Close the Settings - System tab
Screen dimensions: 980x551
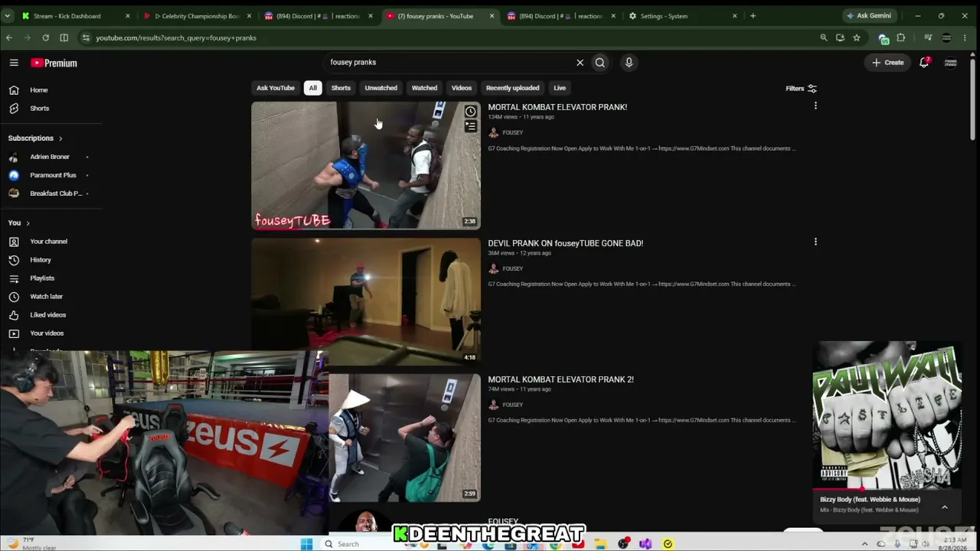click(x=734, y=16)
